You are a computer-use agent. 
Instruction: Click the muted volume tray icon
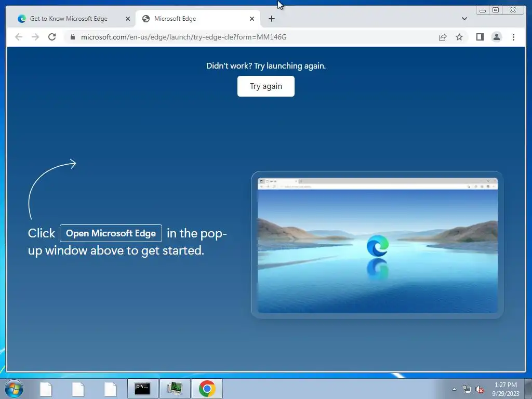480,389
